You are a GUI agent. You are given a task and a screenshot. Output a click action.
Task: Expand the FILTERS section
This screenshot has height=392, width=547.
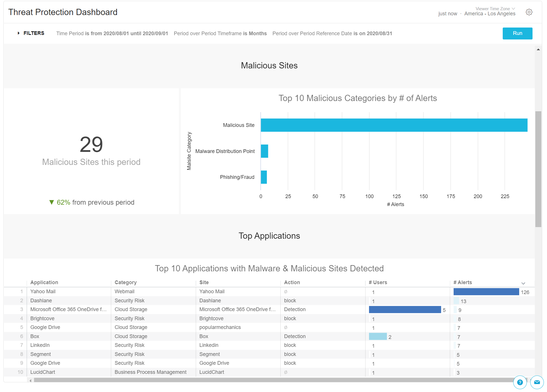[31, 33]
